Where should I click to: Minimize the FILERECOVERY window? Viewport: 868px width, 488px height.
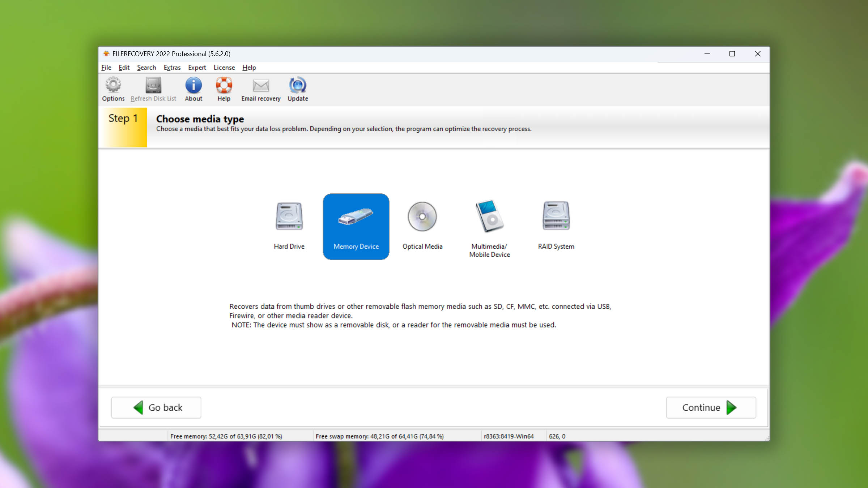pyautogui.click(x=707, y=54)
